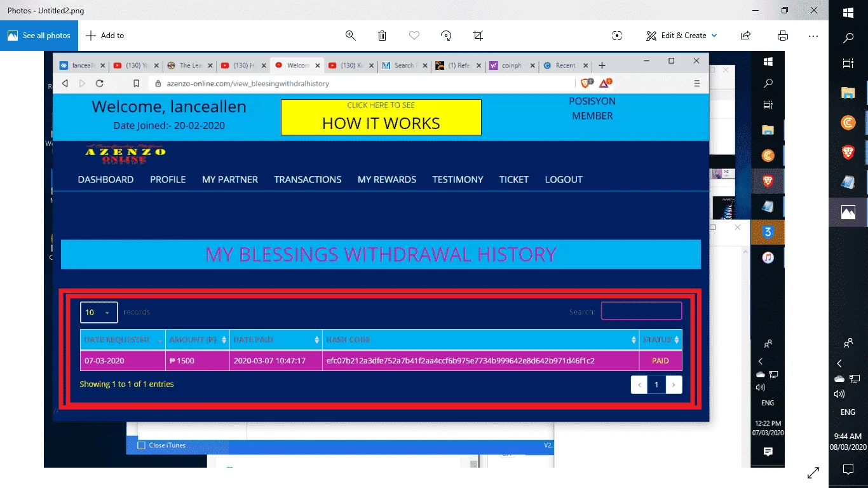Toggle the Close iTunes checkbox
Image resolution: width=868 pixels, height=488 pixels.
141,445
